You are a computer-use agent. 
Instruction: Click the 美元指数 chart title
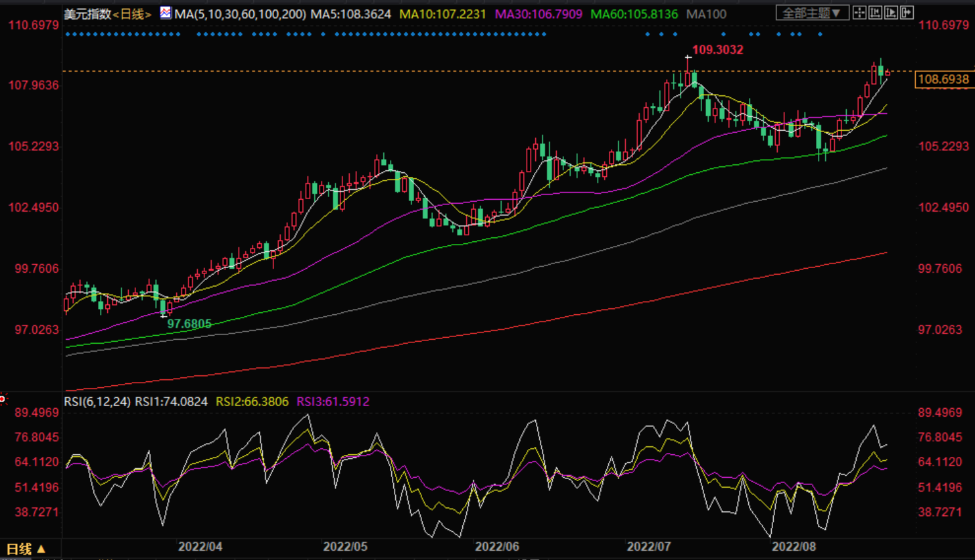click(x=87, y=14)
